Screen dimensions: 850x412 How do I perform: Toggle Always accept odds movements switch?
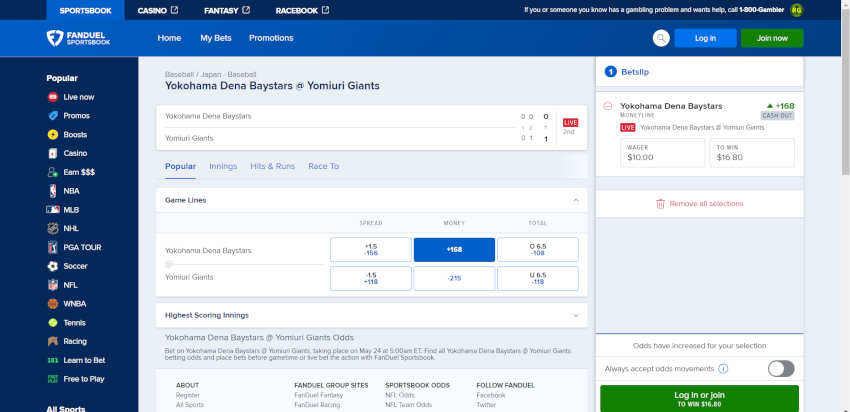(781, 369)
